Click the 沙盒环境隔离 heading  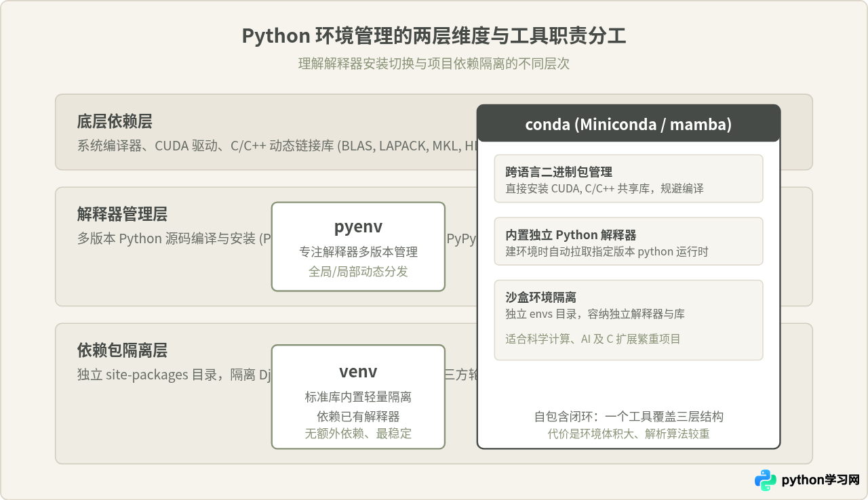click(540, 297)
